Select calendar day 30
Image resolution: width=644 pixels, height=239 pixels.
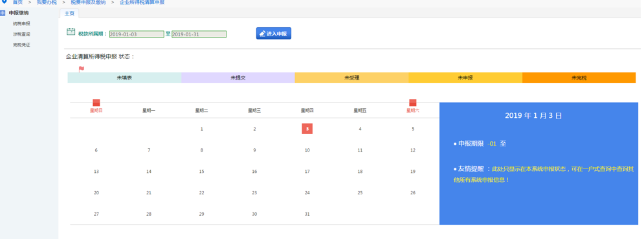click(x=254, y=214)
